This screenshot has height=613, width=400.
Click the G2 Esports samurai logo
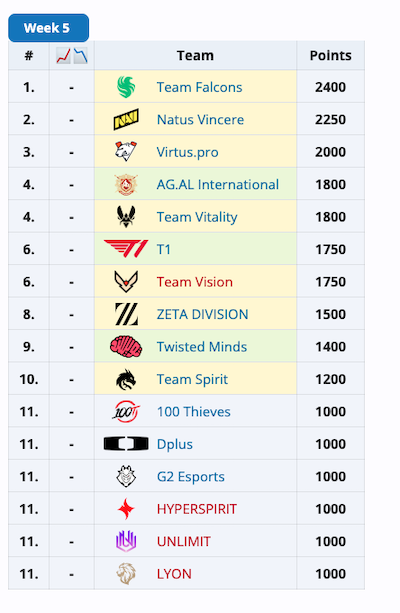[x=126, y=476]
